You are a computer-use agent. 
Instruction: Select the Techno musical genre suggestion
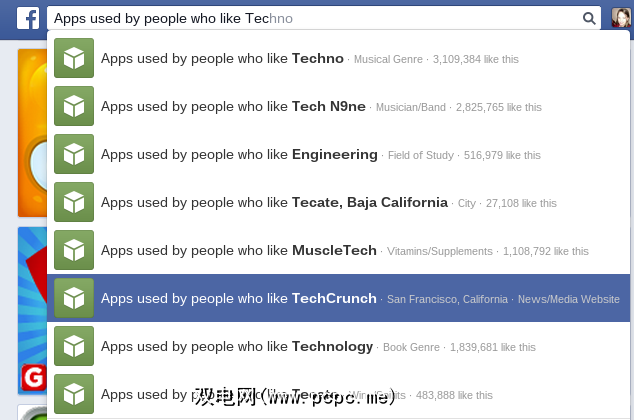pyautogui.click(x=320, y=58)
